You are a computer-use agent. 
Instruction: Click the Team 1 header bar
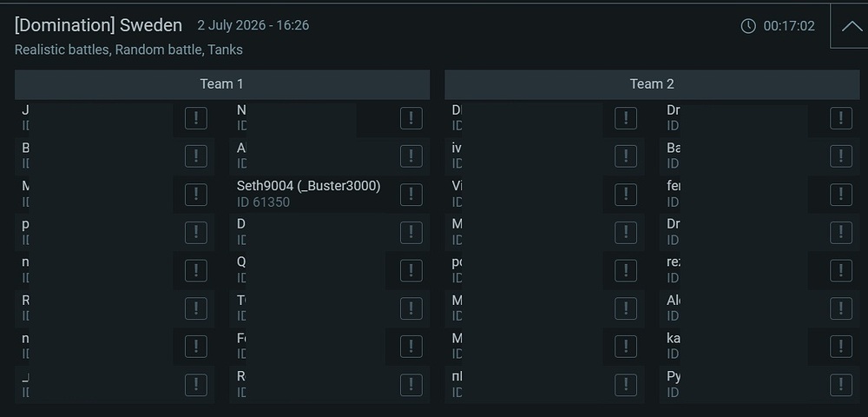222,84
